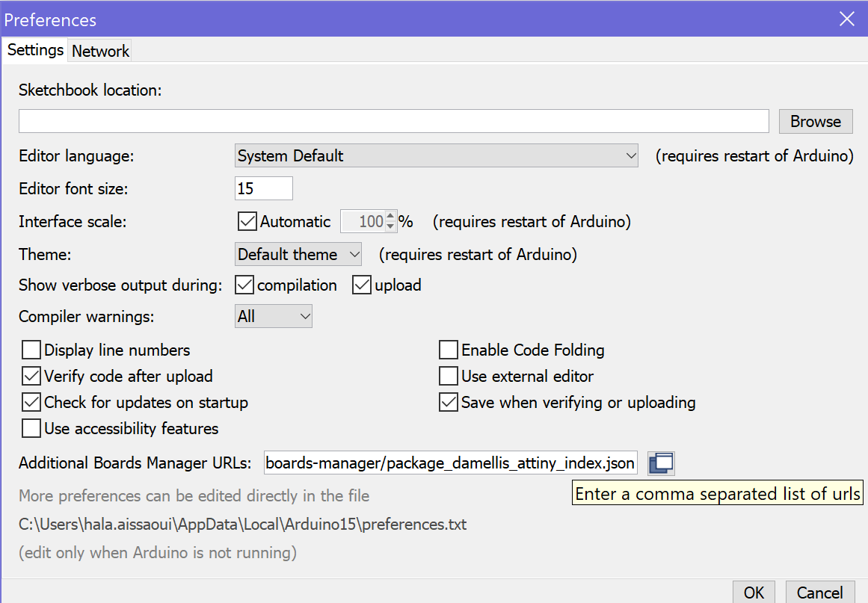Viewport: 868px width, 603px height.
Task: Enable Use accessibility features
Action: coord(31,429)
